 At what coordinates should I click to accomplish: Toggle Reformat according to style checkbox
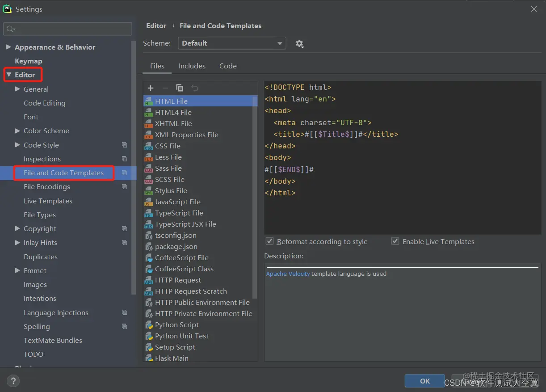coord(269,241)
